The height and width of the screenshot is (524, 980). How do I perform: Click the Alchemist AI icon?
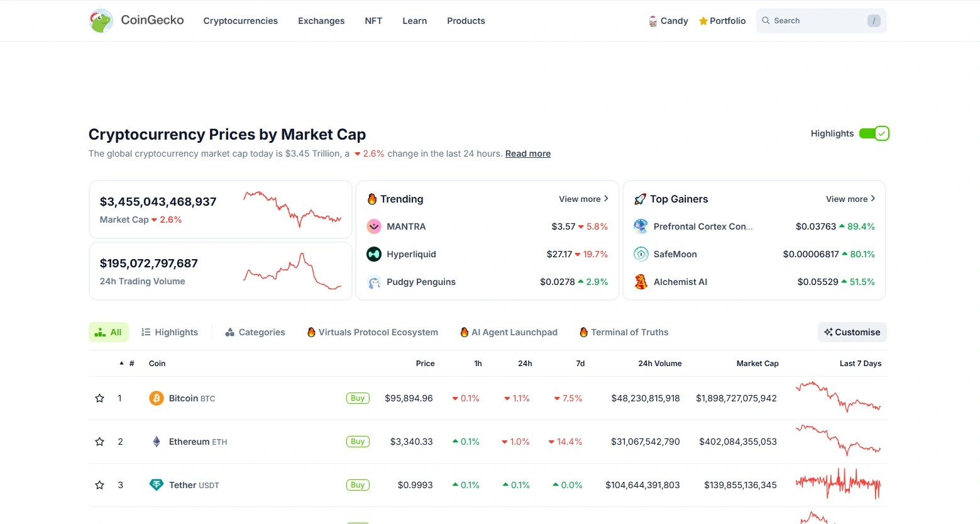pyautogui.click(x=641, y=282)
